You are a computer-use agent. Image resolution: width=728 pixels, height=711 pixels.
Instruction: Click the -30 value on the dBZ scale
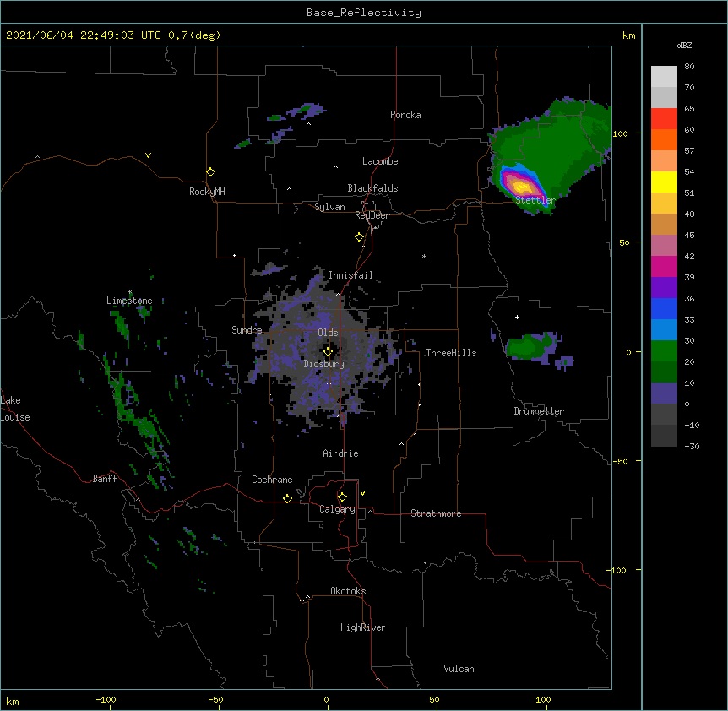[692, 446]
